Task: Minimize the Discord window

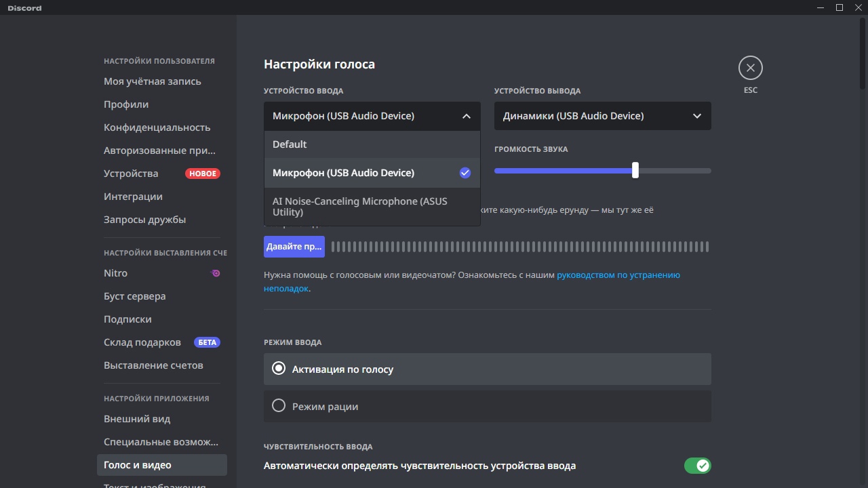Action: (819, 7)
